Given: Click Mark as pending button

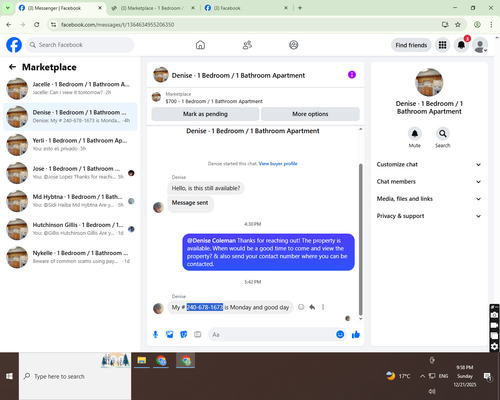Looking at the screenshot, I should tap(205, 114).
